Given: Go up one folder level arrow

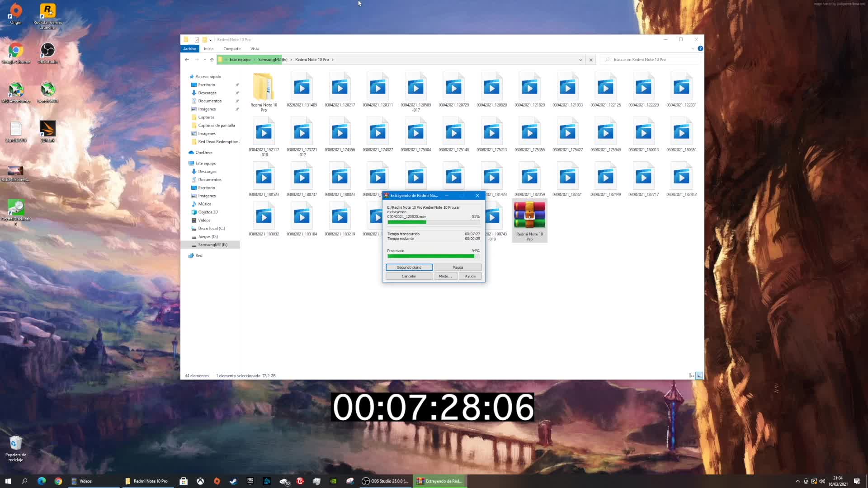Looking at the screenshot, I should coord(212,60).
